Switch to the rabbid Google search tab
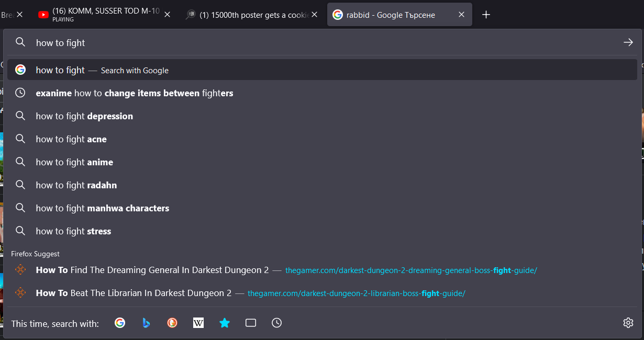Viewport: 644px width, 340px height. [399, 15]
